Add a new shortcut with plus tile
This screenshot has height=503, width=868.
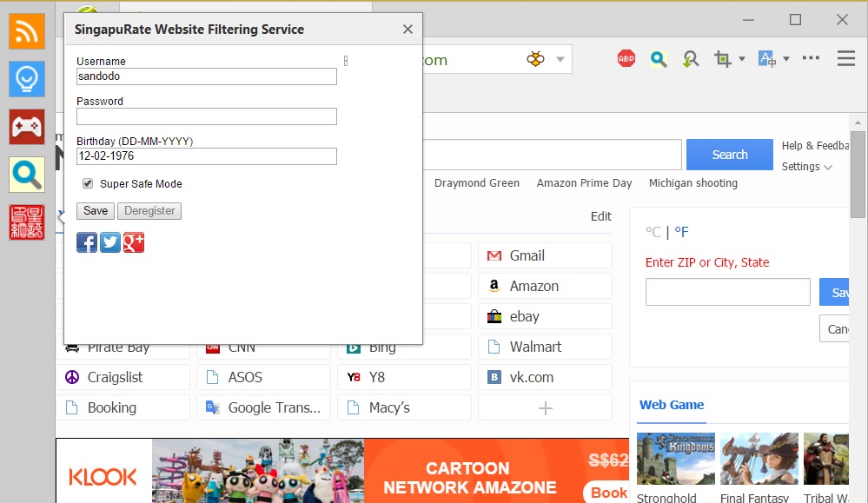tap(546, 407)
